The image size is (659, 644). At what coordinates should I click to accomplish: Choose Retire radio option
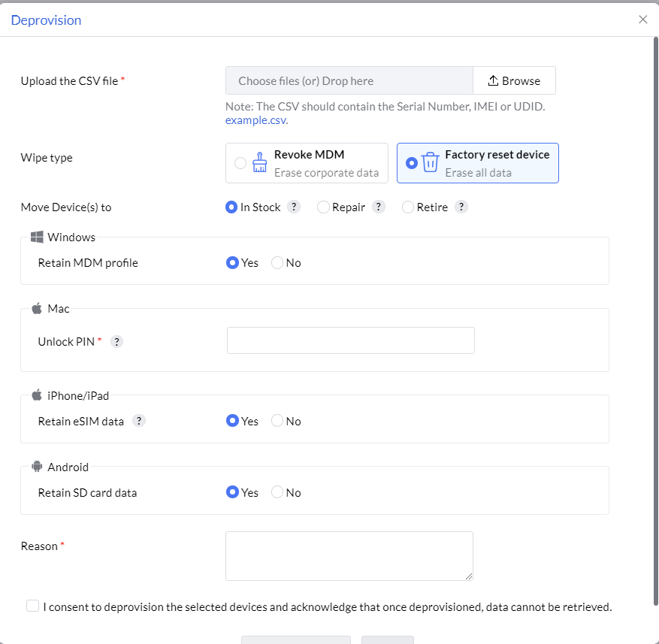(x=408, y=207)
